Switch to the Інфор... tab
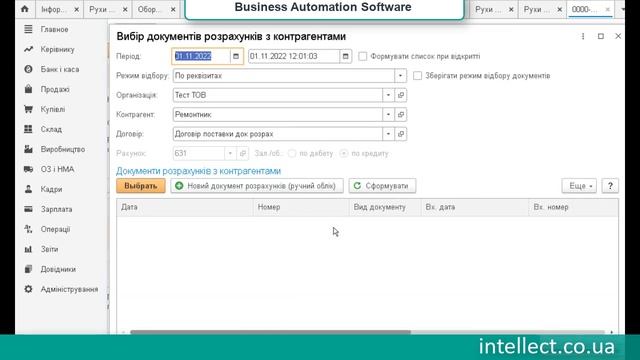Image resolution: width=640 pixels, height=360 pixels. point(53,9)
